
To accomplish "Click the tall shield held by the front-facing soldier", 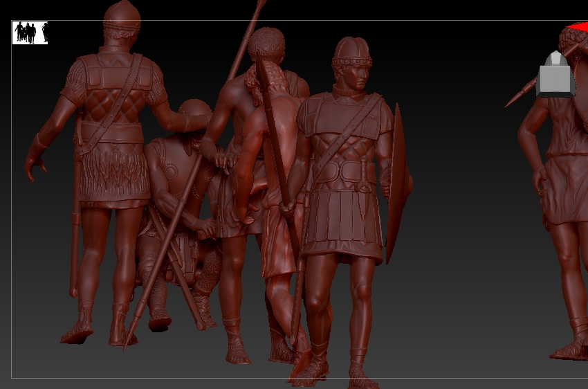I will (396, 183).
